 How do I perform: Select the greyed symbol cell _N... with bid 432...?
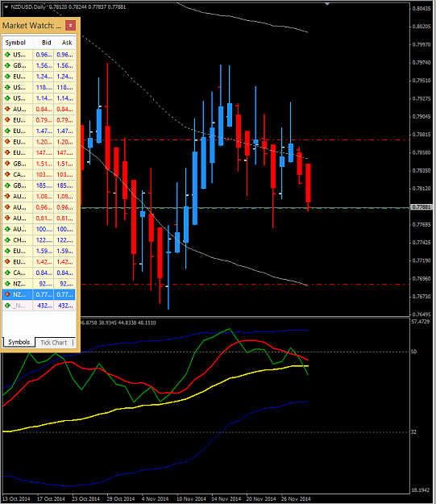pos(19,306)
